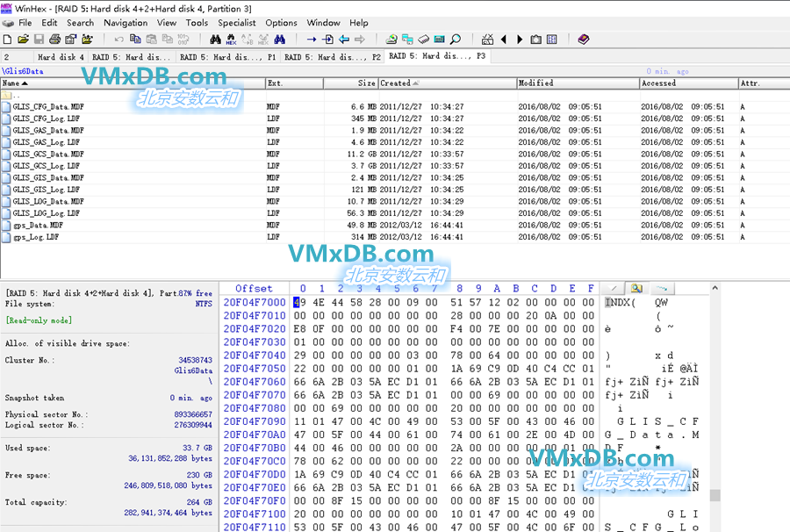Create a new file with the New icon
Image resolution: width=790 pixels, height=532 pixels.
click(8, 40)
